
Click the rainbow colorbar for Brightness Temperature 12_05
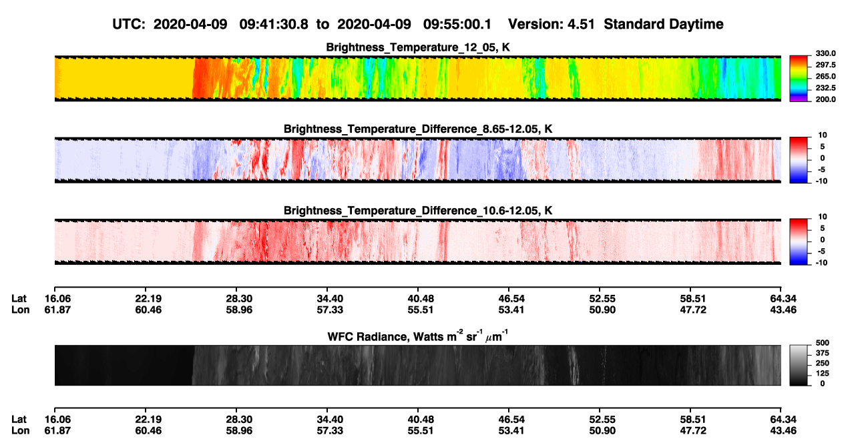[799, 78]
